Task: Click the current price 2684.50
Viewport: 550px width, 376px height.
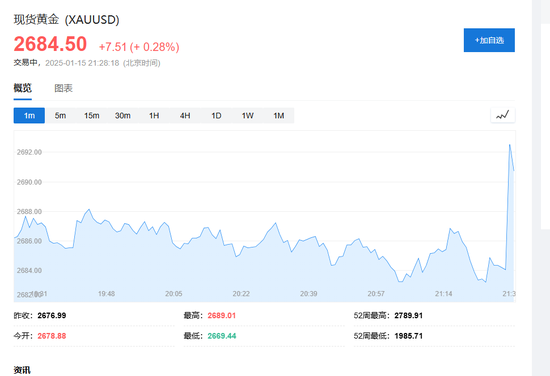Action: (50, 44)
